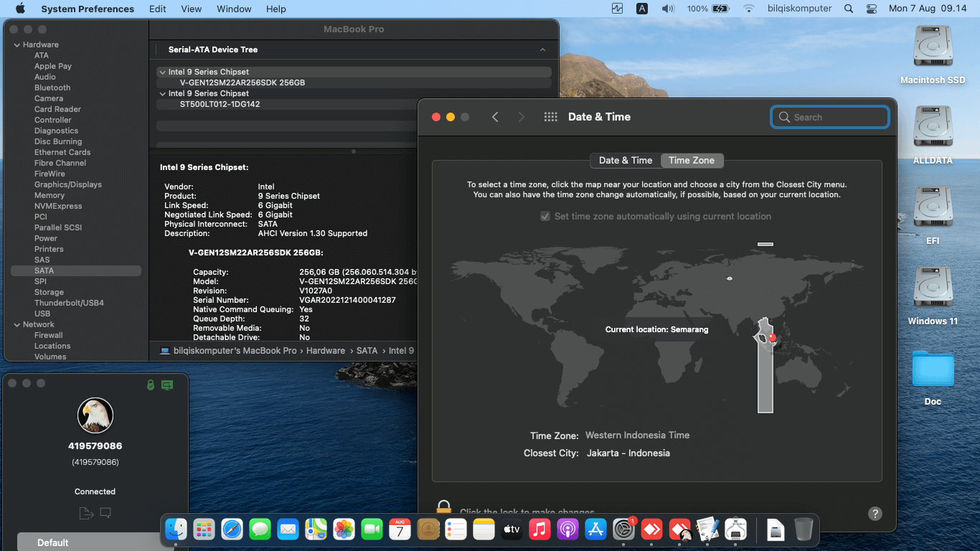980x551 pixels.
Task: Open the Help menu
Action: click(x=276, y=9)
